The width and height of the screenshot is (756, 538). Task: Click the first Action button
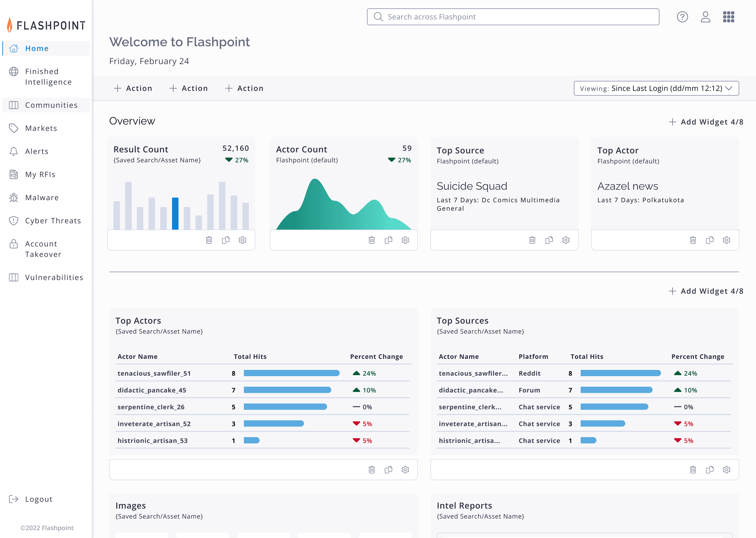click(x=133, y=89)
